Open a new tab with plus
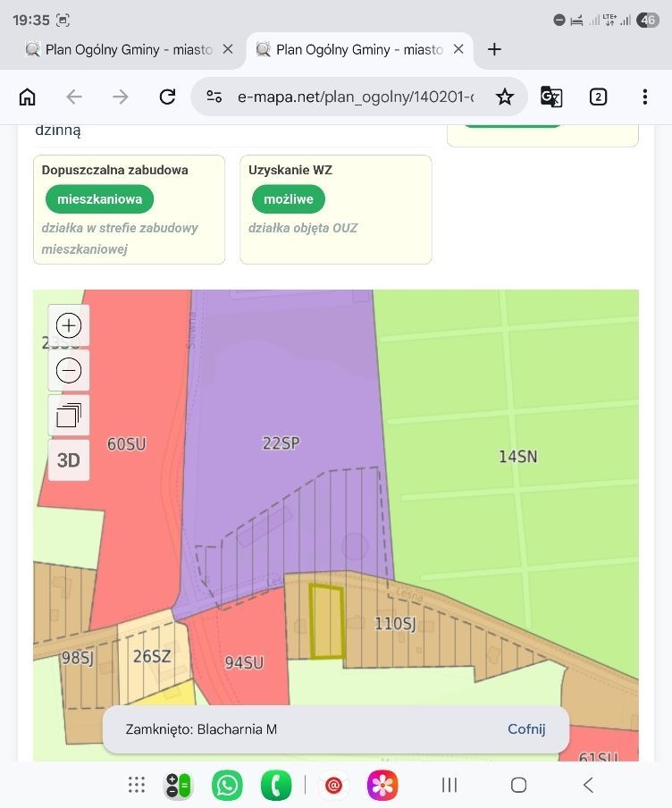Viewport: 672px width, 808px height. point(494,49)
